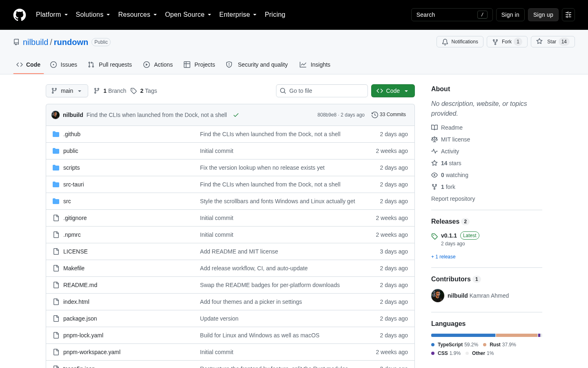Switch to the Insights tab

click(x=315, y=65)
